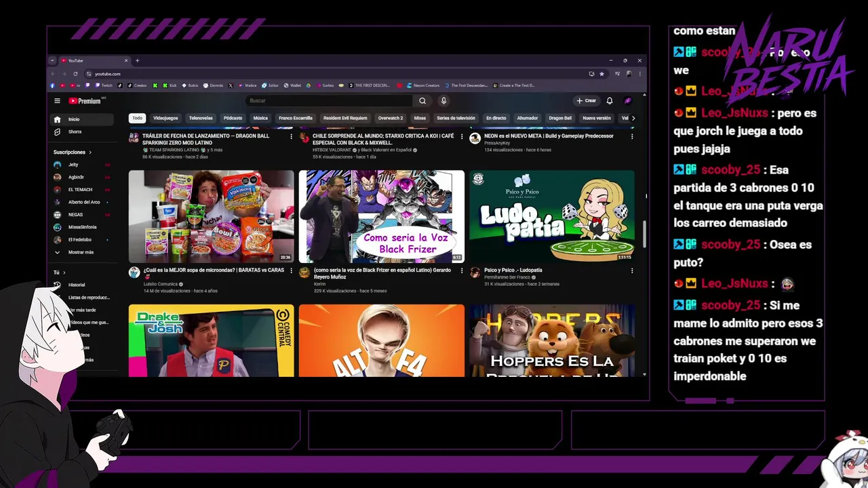868x488 pixels.
Task: Open options menu for Ludopatía video
Action: [632, 270]
